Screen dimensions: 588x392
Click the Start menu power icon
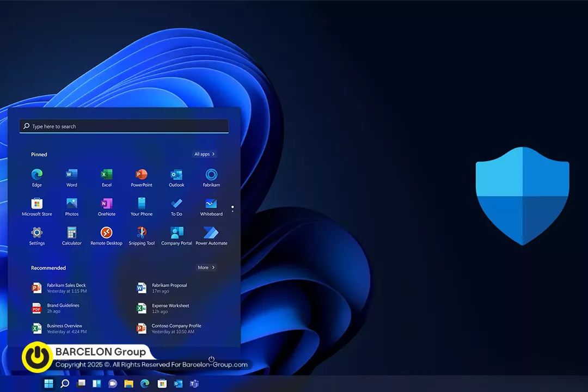tap(211, 359)
